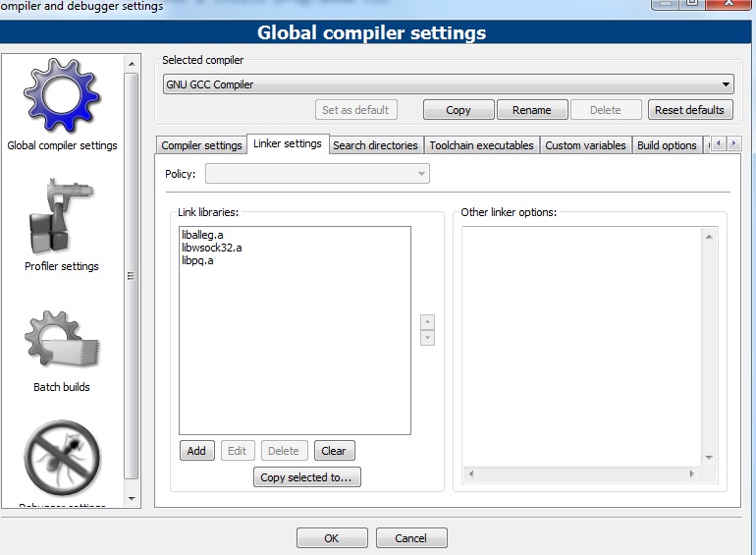756x555 pixels.
Task: Switch to Toolchain executables tab
Action: pyautogui.click(x=481, y=145)
